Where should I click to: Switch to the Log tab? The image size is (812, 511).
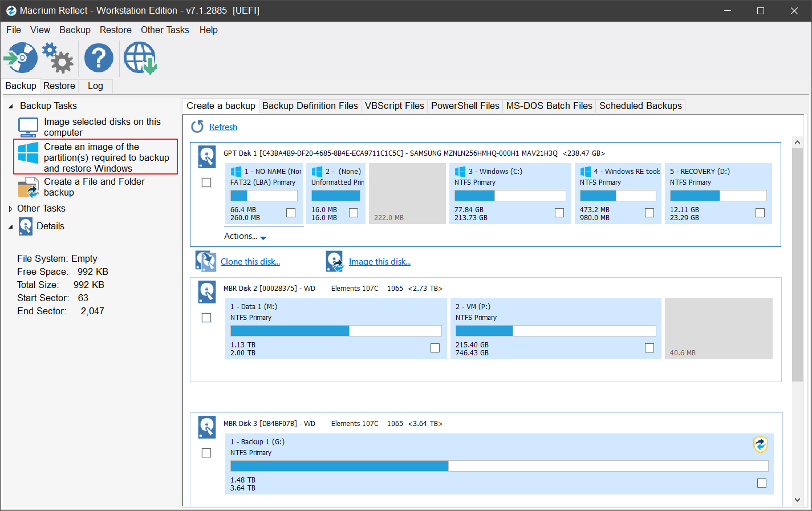(x=95, y=86)
